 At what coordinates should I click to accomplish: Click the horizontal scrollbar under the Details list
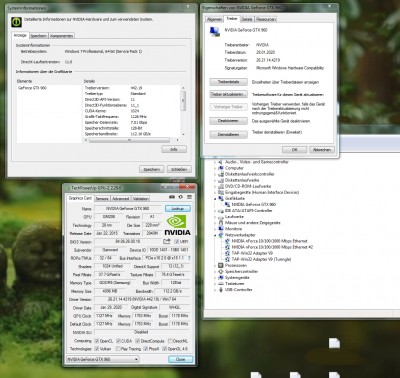(x=131, y=140)
